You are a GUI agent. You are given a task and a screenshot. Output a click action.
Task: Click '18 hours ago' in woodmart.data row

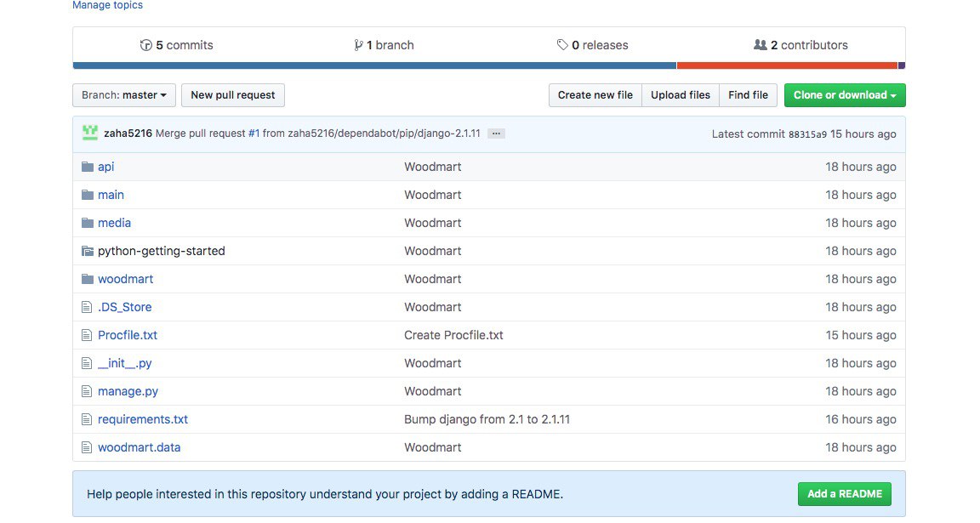861,448
